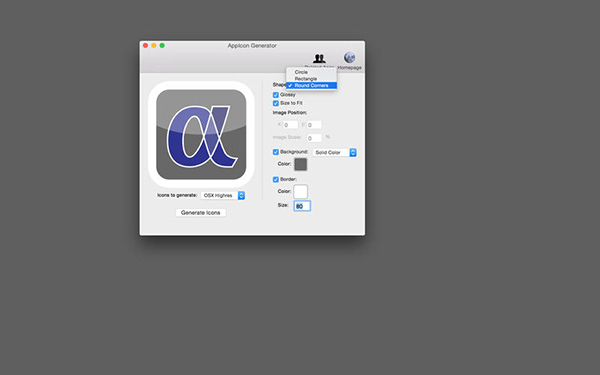600x375 pixels.
Task: Choose Rectangle in the shape menu
Action: point(311,78)
